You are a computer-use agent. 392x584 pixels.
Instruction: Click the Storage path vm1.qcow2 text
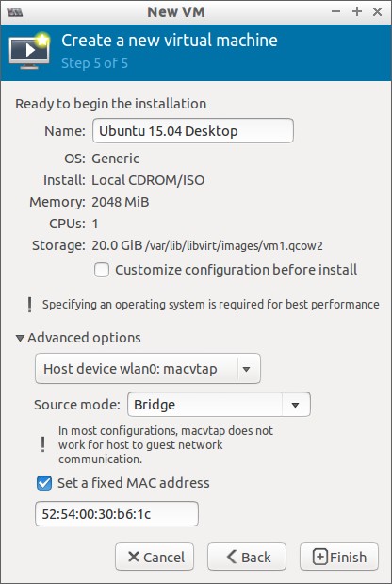point(234,246)
